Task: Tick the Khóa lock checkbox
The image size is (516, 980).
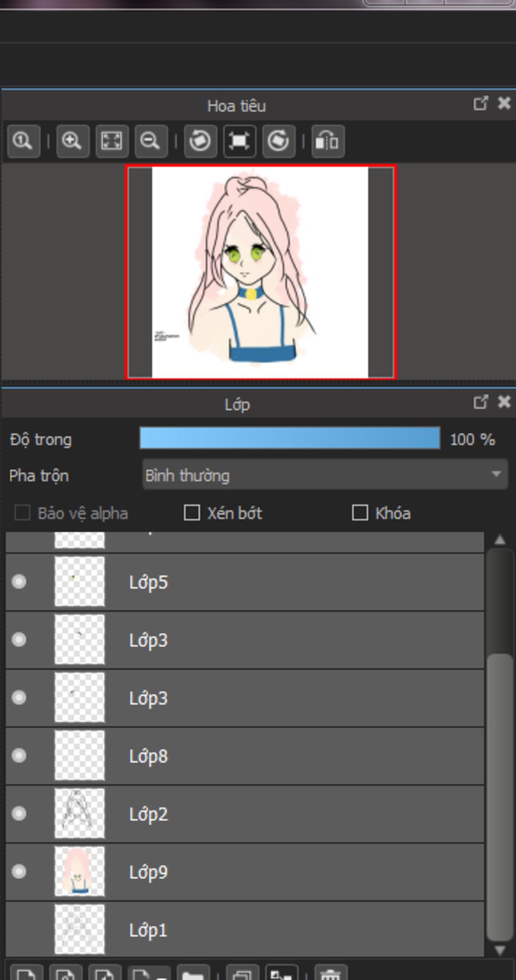Action: click(360, 513)
